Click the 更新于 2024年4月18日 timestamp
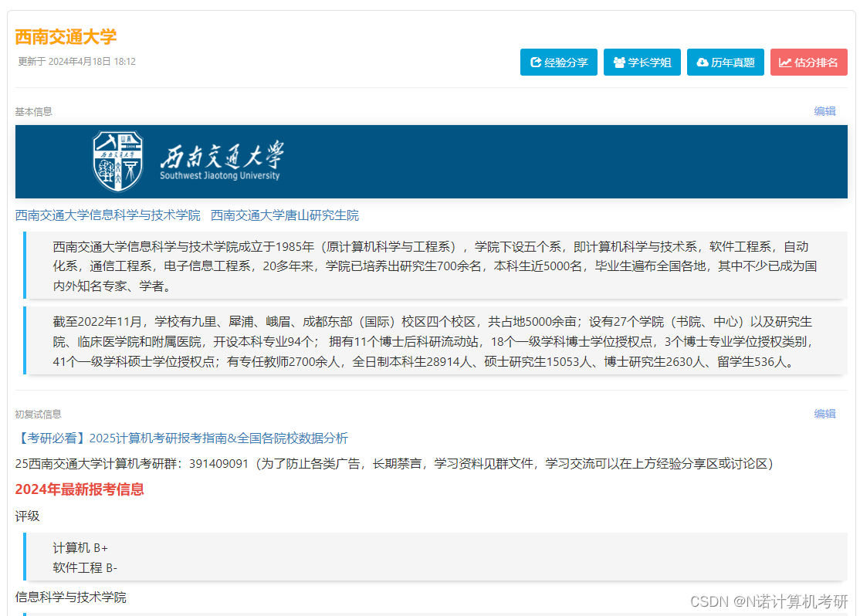This screenshot has height=616, width=860. pyautogui.click(x=76, y=62)
